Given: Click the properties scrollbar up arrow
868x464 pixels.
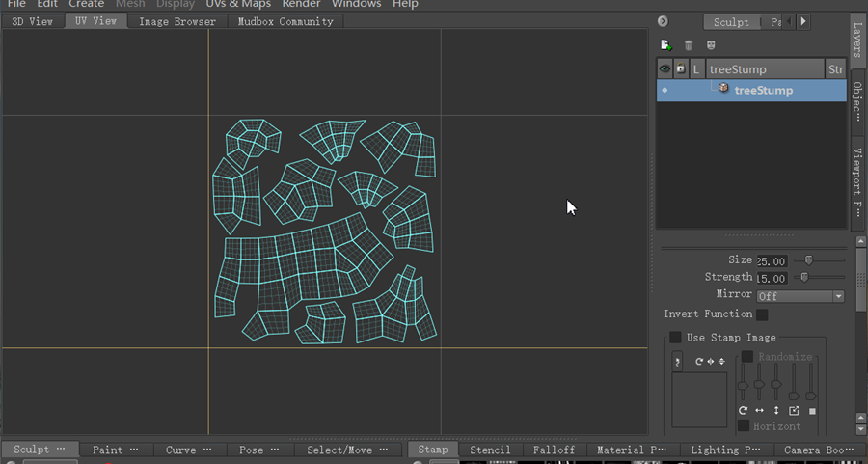Looking at the screenshot, I should (x=861, y=241).
